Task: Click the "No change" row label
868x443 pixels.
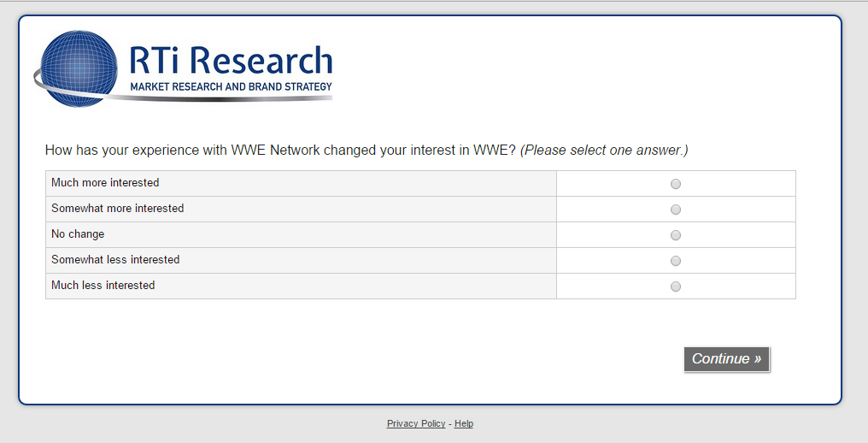Action: point(78,234)
